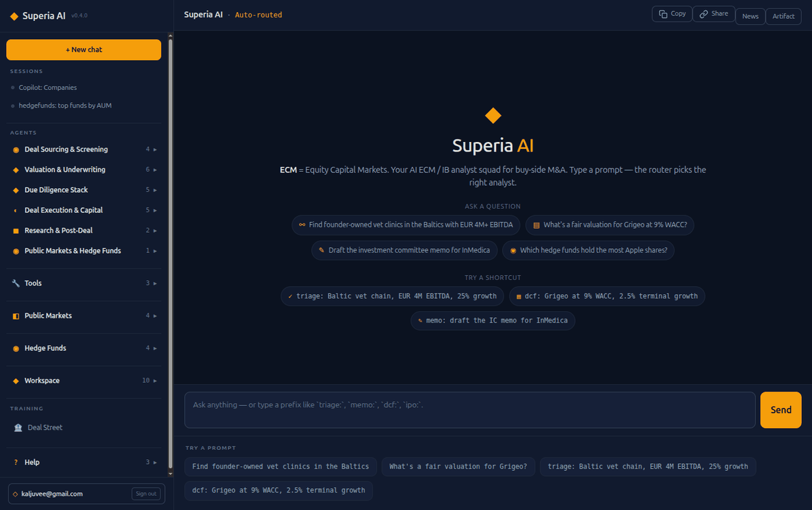Screen dimensions: 812x510
Task: Click the copy icon in top bar
Action: (x=663, y=14)
